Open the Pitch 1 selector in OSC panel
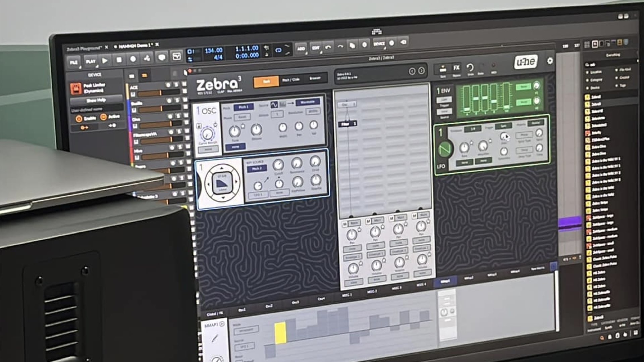This screenshot has width=644, height=362. (x=244, y=107)
